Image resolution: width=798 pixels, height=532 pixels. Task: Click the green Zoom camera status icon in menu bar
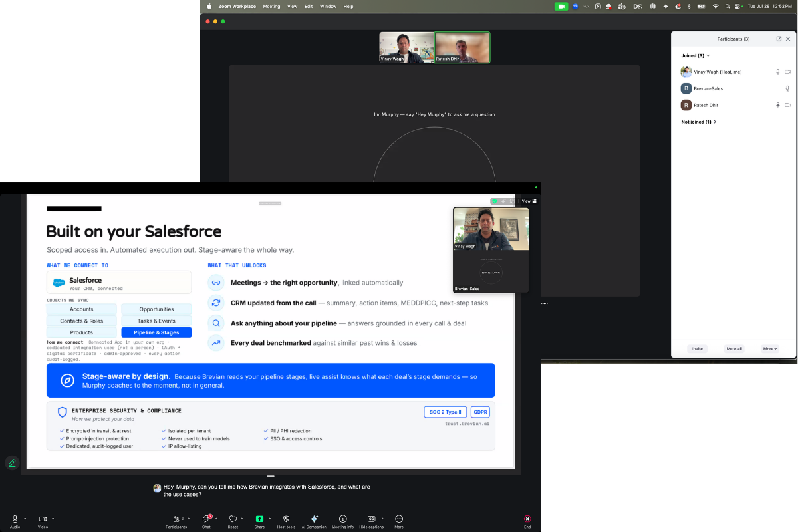coord(562,6)
